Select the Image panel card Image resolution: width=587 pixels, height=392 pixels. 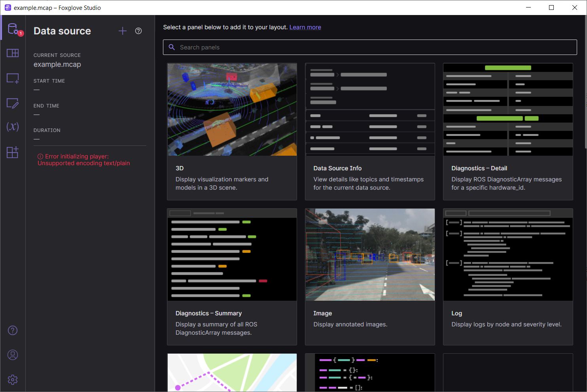370,277
